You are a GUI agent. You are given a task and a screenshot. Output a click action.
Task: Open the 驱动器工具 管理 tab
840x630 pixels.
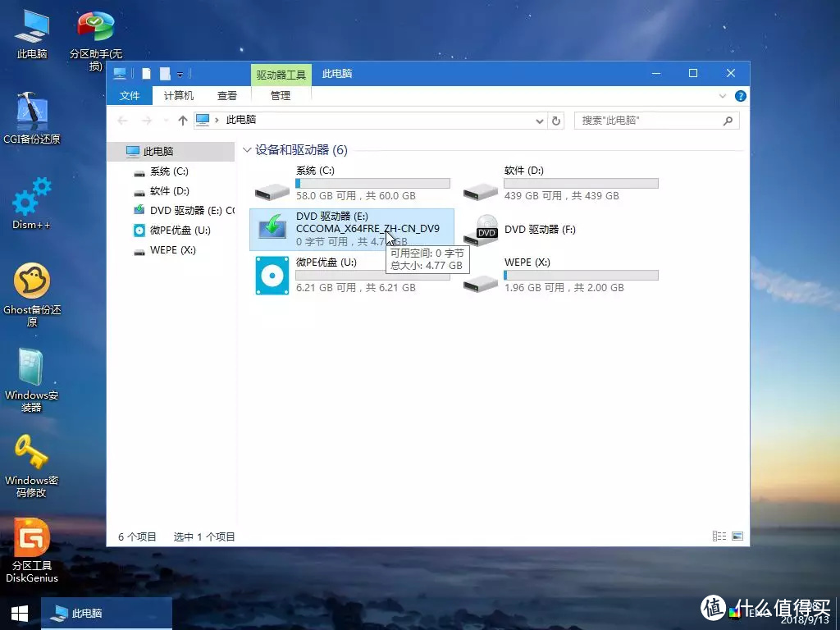280,95
